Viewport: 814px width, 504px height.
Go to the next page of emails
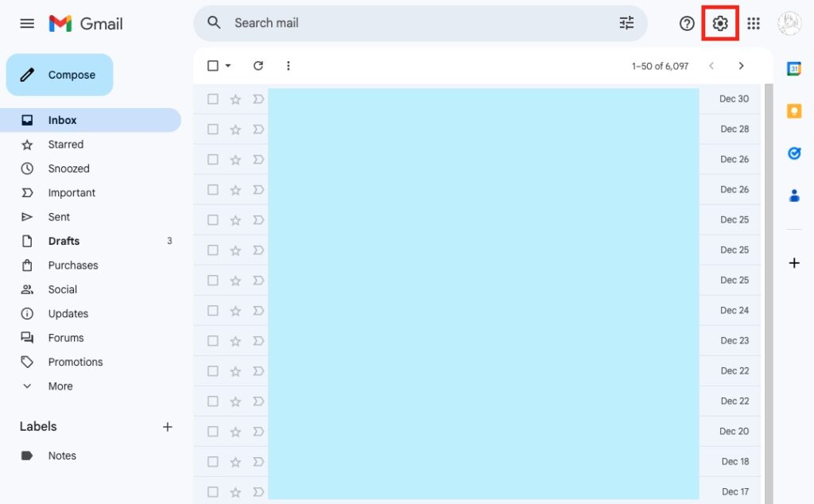pyautogui.click(x=741, y=66)
